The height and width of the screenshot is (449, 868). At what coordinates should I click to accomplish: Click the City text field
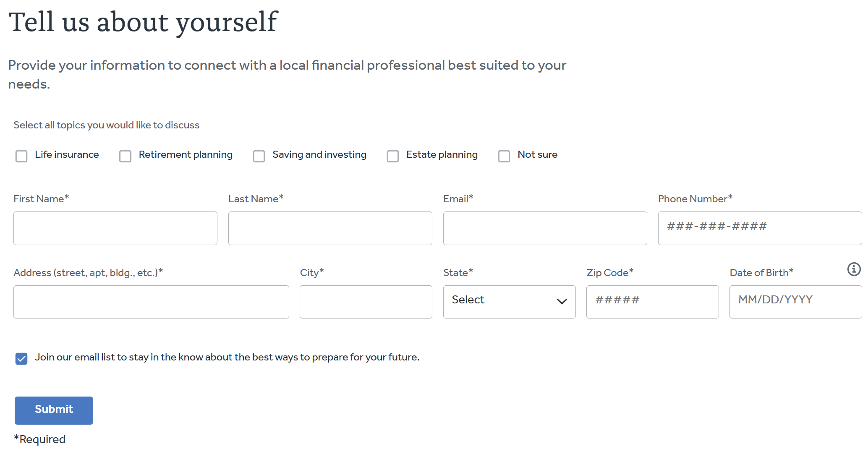pos(366,302)
